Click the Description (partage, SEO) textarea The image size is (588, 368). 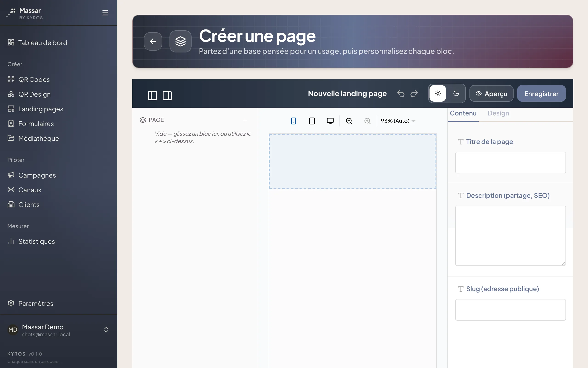[510, 236]
